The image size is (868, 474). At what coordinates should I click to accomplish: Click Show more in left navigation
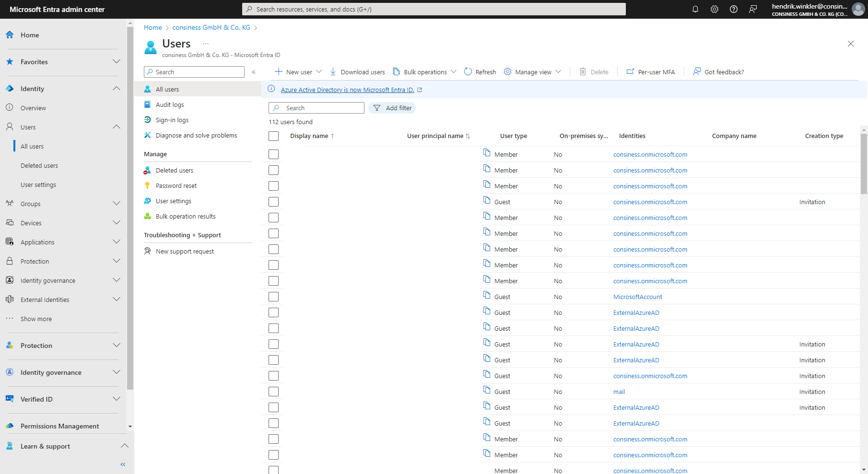36,319
